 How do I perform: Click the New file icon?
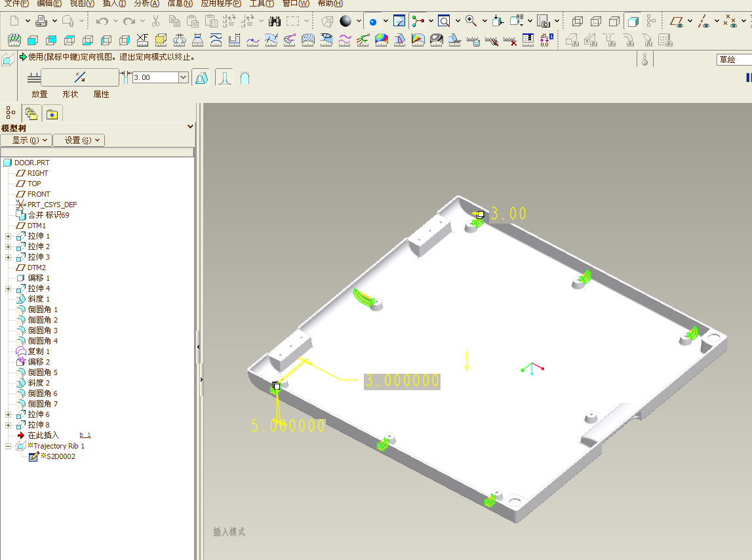(14, 20)
